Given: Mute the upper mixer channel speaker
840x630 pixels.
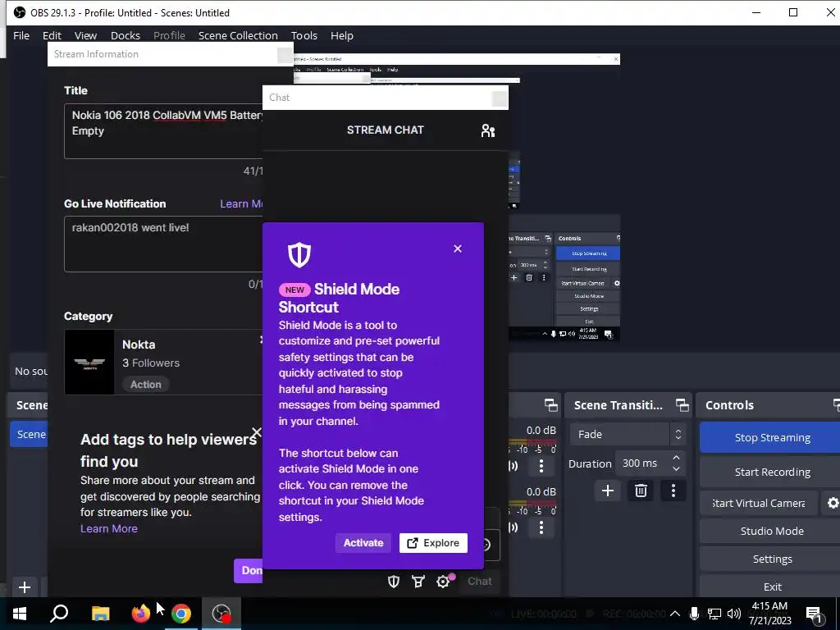Looking at the screenshot, I should click(514, 466).
